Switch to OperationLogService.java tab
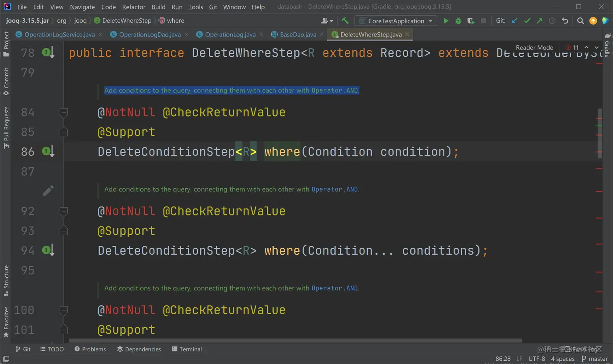The width and height of the screenshot is (613, 364). (x=60, y=34)
